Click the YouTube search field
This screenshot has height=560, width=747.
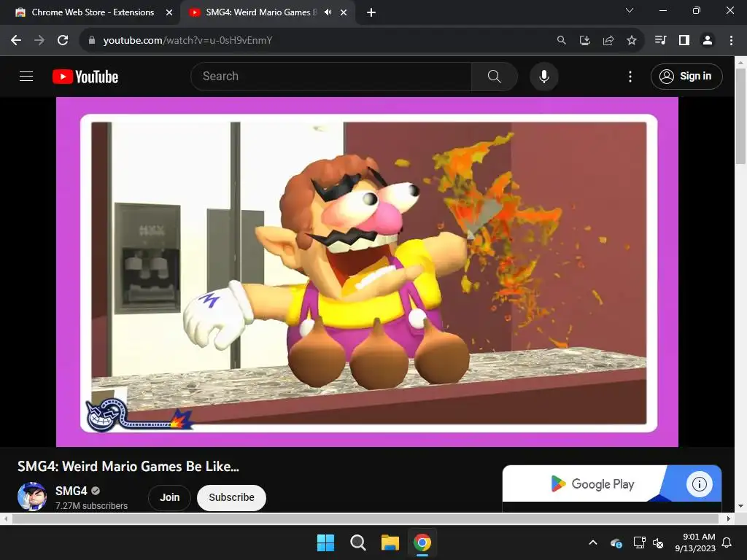(332, 76)
